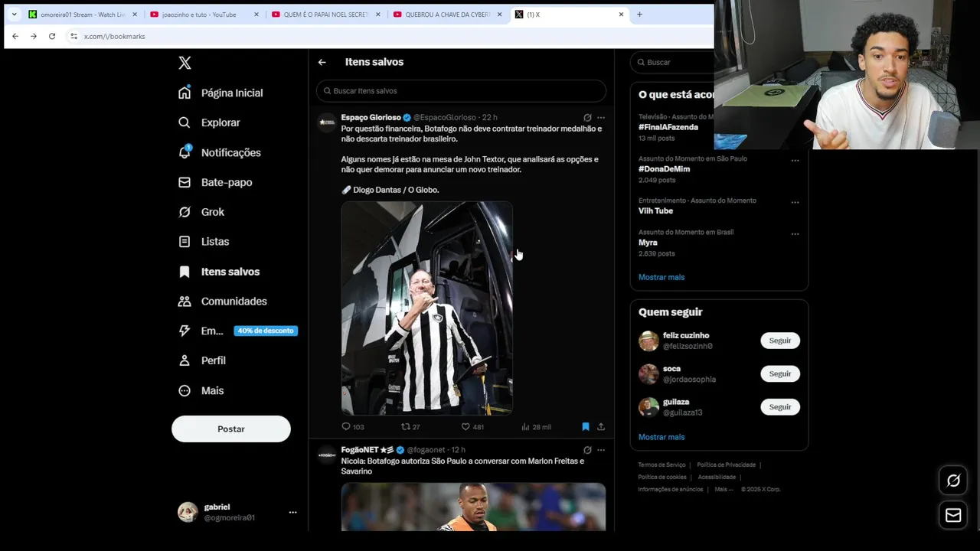Reload the page in the browser
Screen dimensions: 980x551
click(x=52, y=36)
